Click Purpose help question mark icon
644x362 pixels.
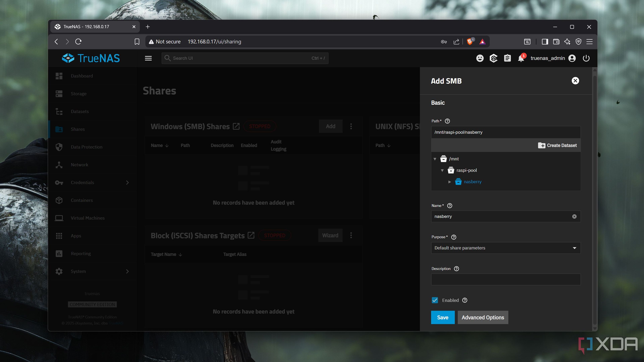click(x=454, y=237)
